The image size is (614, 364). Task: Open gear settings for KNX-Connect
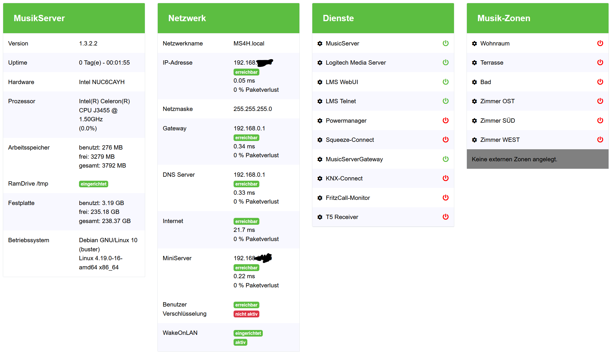320,178
